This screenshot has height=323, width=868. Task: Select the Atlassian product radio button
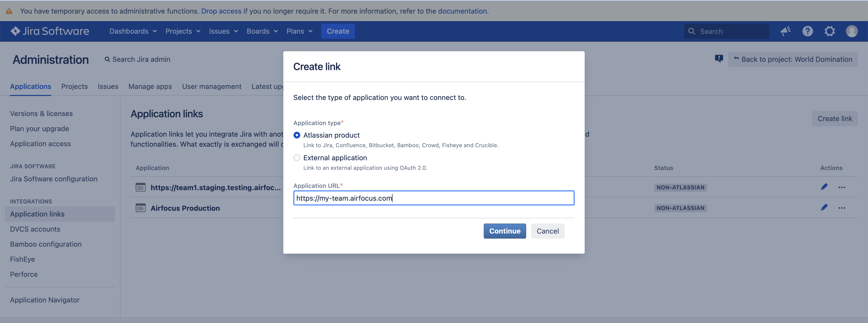pos(297,135)
